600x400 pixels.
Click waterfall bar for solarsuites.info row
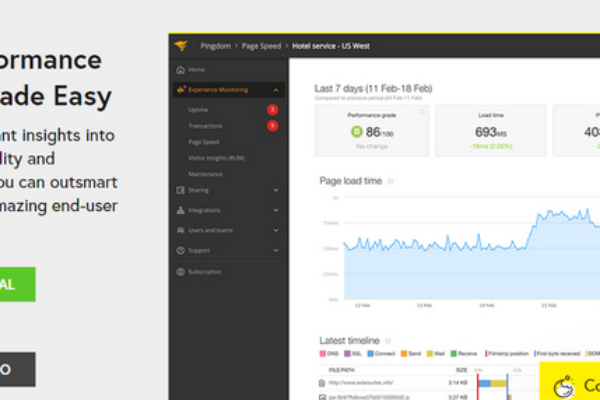(492, 383)
